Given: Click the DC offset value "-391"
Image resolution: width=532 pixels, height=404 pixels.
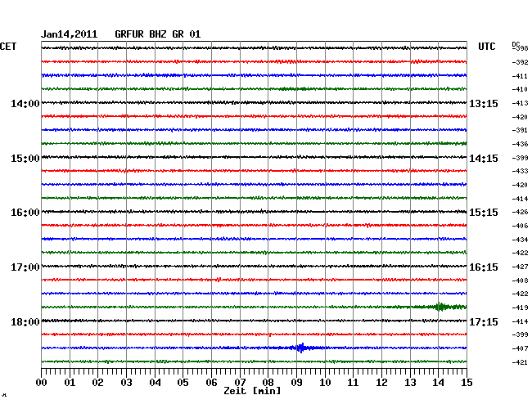Looking at the screenshot, I should pyautogui.click(x=520, y=130).
